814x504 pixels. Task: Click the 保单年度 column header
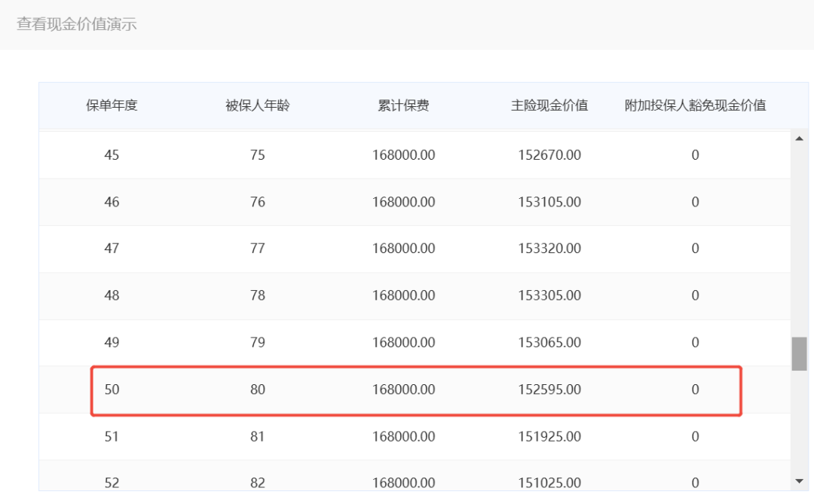112,105
